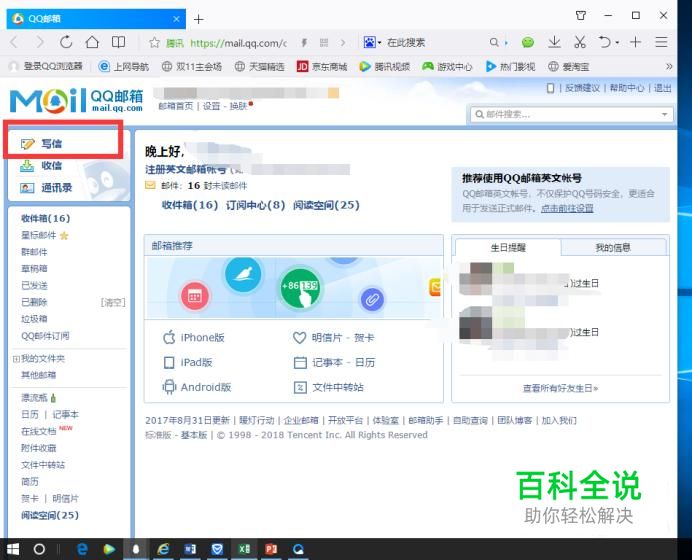The width and height of the screenshot is (692, 560).
Task: Switch to the 我的信息 tab
Action: click(613, 248)
